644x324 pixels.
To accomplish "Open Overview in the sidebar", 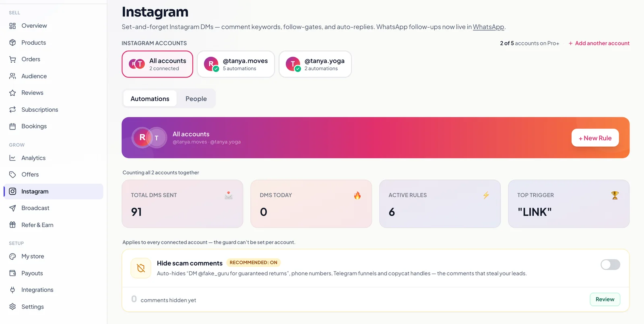I will point(54,26).
